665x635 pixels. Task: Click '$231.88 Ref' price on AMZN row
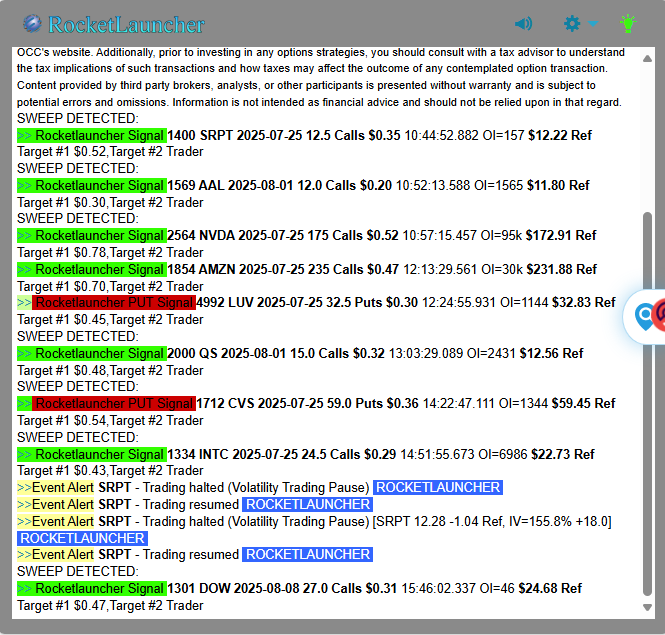pyautogui.click(x=562, y=269)
